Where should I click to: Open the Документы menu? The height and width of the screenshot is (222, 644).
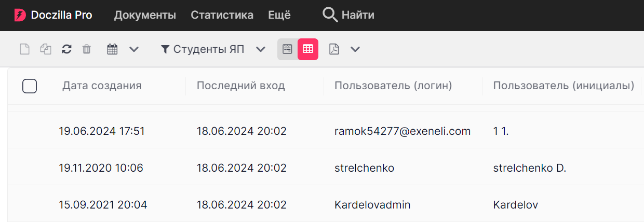coord(145,15)
